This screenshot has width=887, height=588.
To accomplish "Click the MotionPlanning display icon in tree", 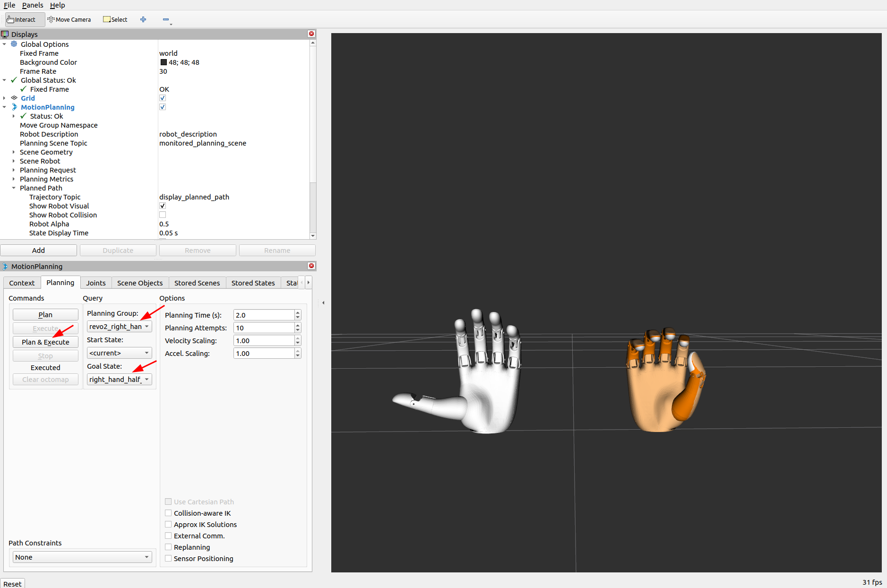I will click(x=14, y=107).
